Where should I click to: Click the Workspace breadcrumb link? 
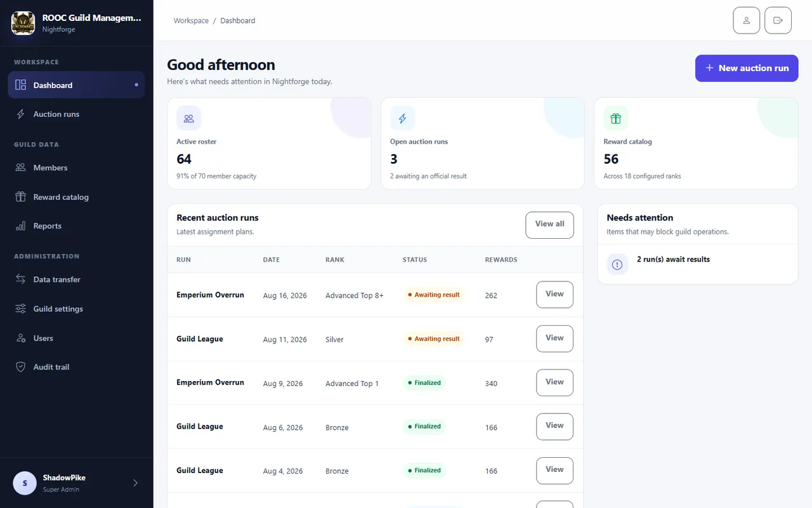click(191, 20)
